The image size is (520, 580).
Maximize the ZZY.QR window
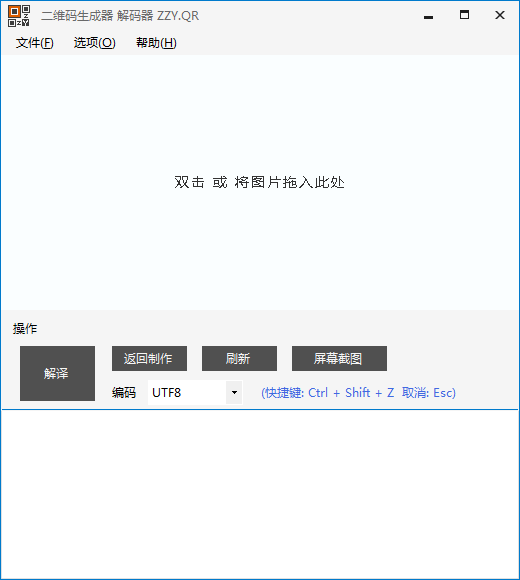click(464, 15)
